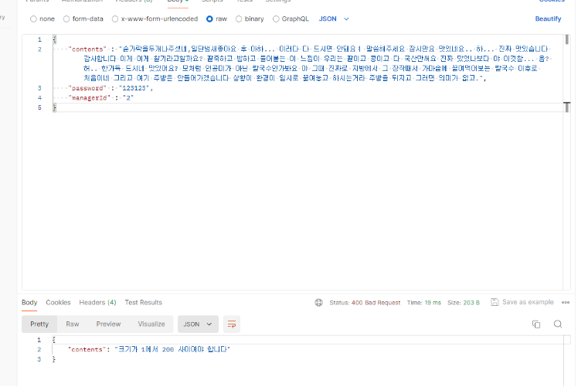Toggle the response line wrap icon
The image size is (588, 387).
[232, 324]
